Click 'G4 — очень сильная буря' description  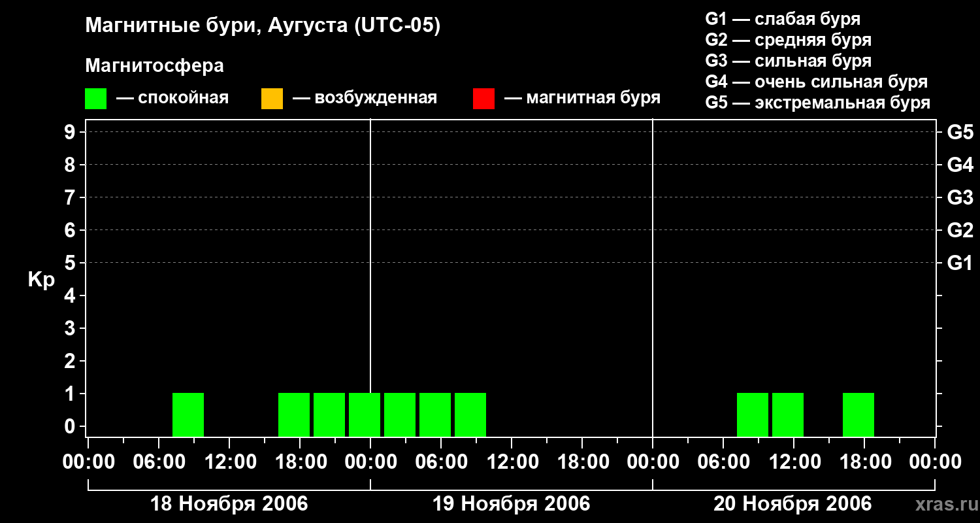coord(816,82)
